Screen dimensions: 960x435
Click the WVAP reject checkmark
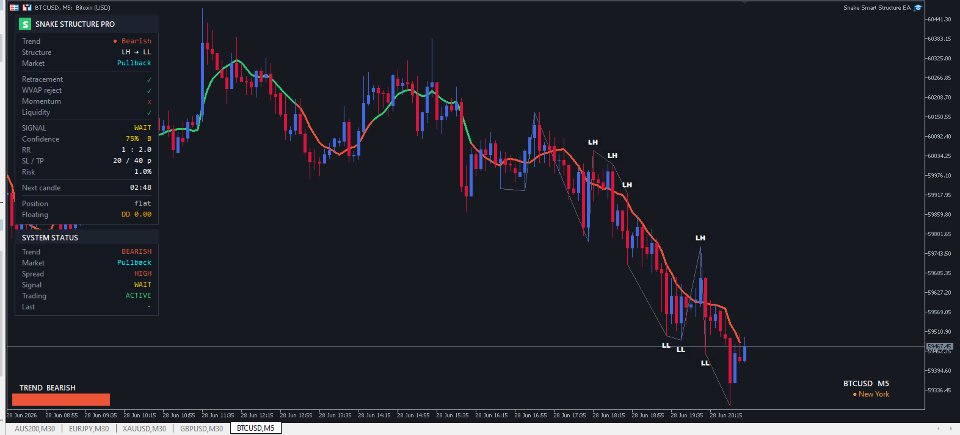[x=149, y=91]
